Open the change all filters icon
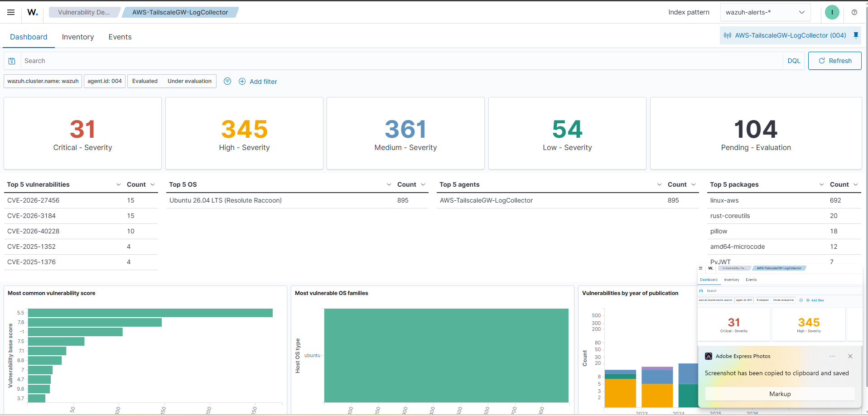Image resolution: width=868 pixels, height=416 pixels. point(227,81)
